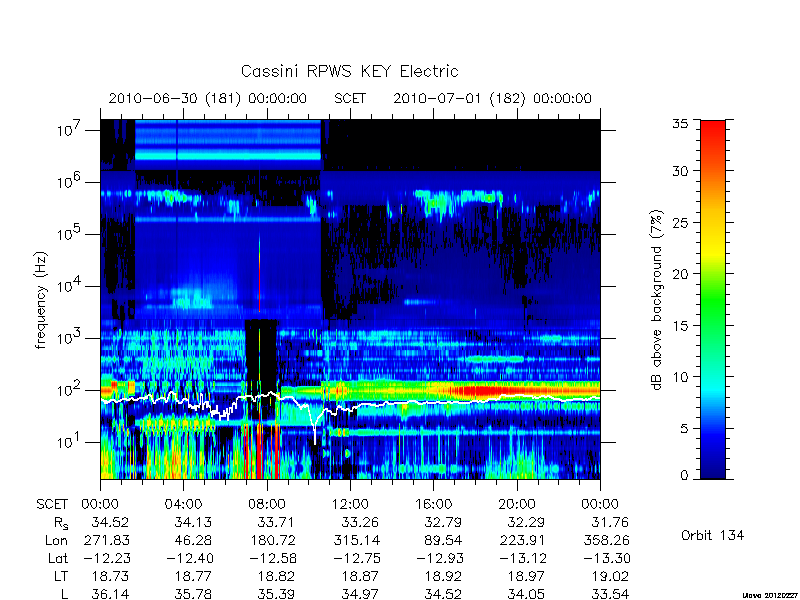Click the 08:00 time tick label

pos(267,505)
